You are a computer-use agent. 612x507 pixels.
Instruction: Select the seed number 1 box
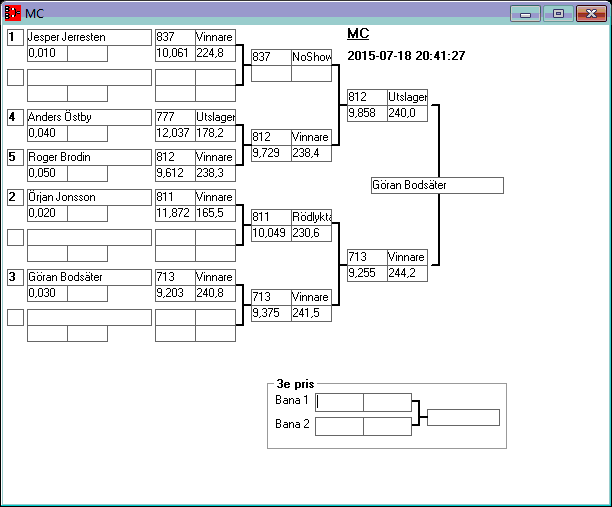(x=15, y=37)
